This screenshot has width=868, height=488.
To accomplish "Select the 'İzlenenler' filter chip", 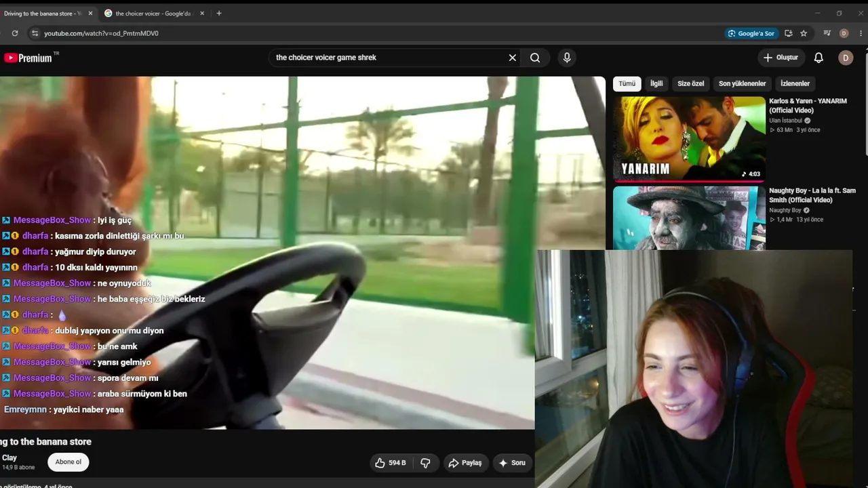I will tap(795, 83).
